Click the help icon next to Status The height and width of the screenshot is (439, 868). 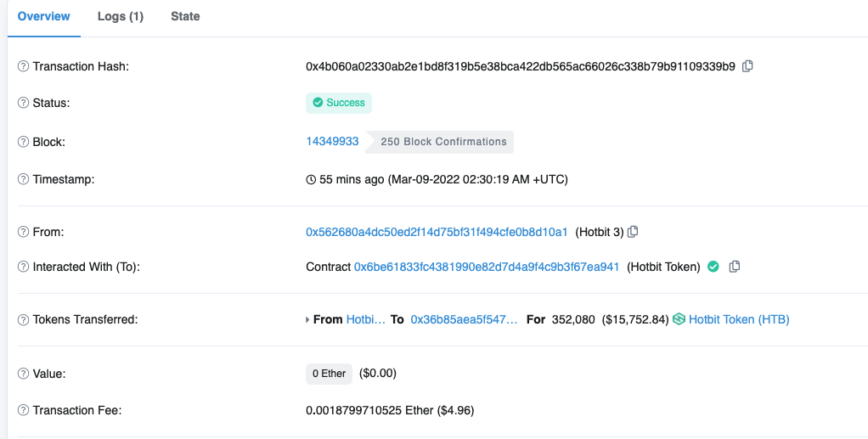[24, 103]
